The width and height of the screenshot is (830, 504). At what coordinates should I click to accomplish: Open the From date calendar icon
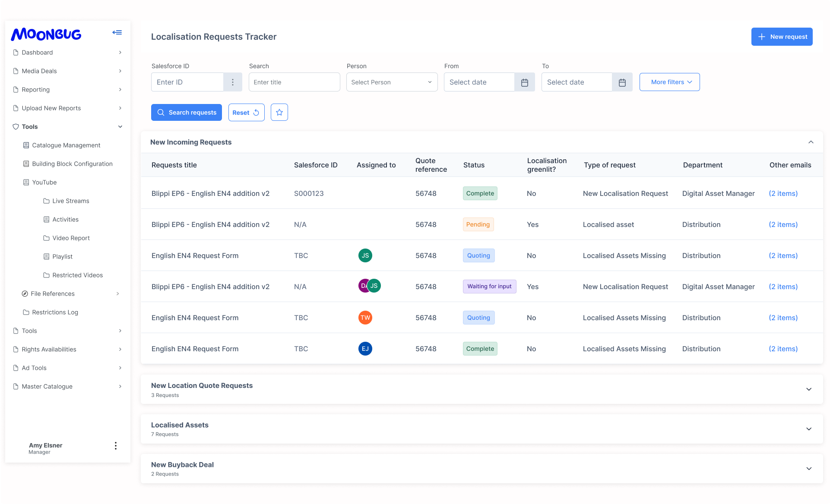coord(525,82)
